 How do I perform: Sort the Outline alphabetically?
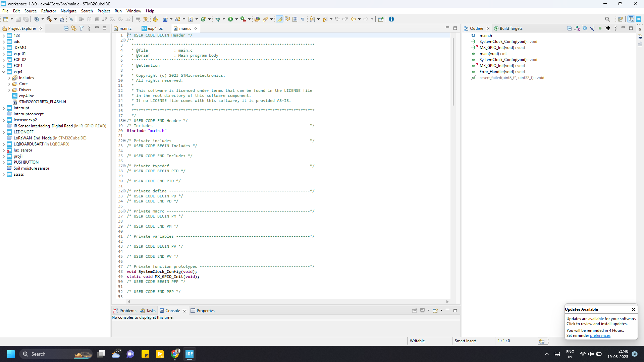click(577, 28)
